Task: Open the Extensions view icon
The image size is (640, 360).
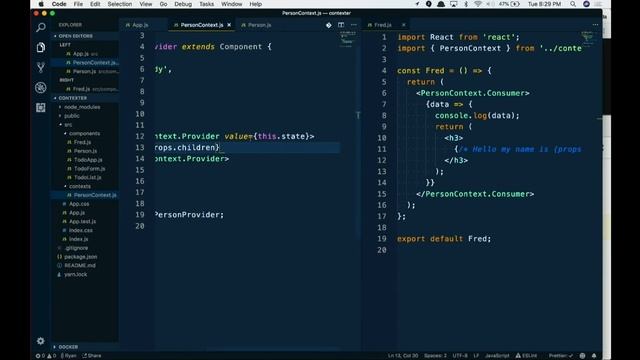Action: (40, 107)
